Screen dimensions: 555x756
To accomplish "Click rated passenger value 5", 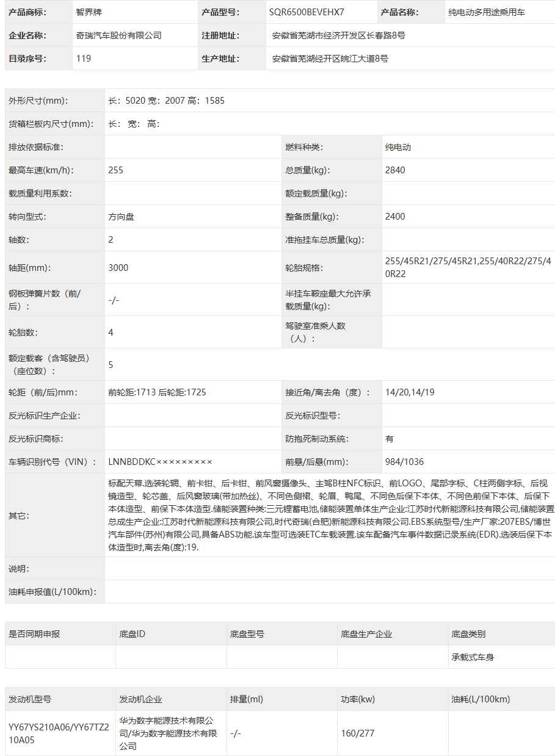I will tap(111, 365).
